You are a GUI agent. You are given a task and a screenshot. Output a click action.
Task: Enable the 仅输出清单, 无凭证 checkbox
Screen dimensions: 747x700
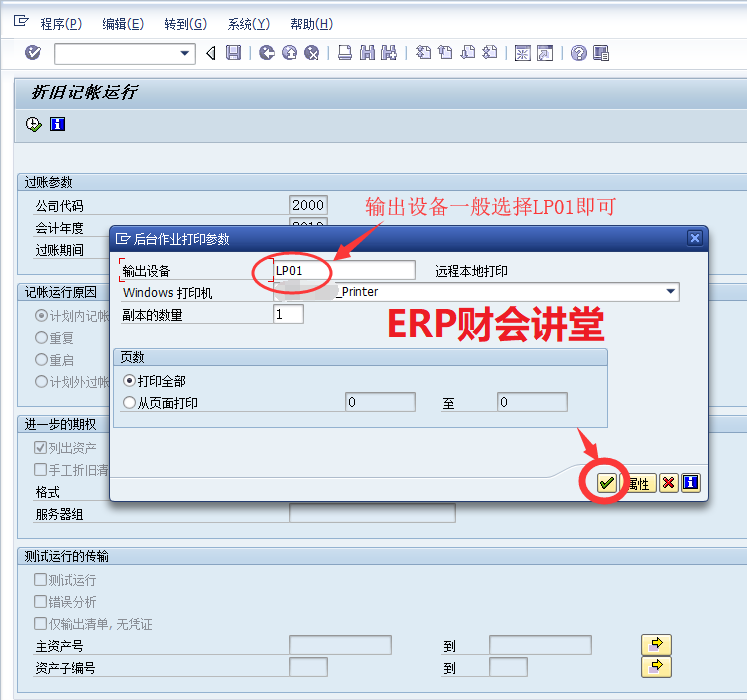(x=40, y=623)
